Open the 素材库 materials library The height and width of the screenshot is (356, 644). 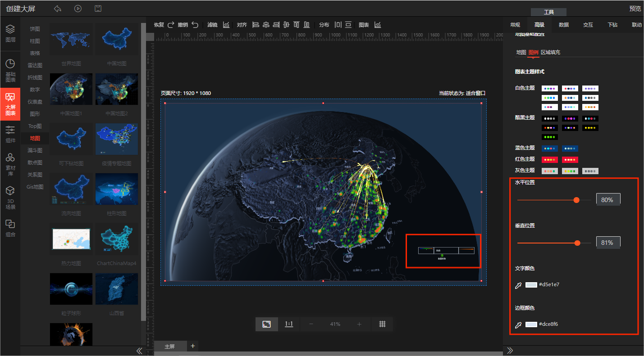coord(10,164)
